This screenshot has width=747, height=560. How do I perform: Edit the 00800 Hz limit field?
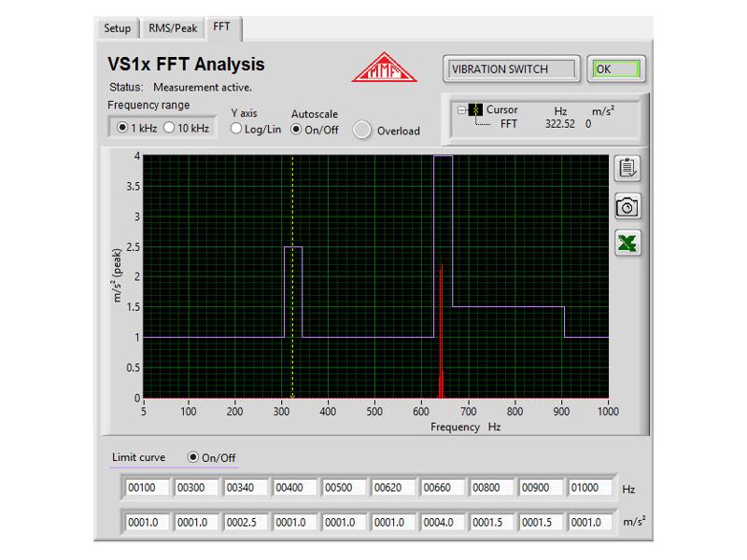point(491,487)
